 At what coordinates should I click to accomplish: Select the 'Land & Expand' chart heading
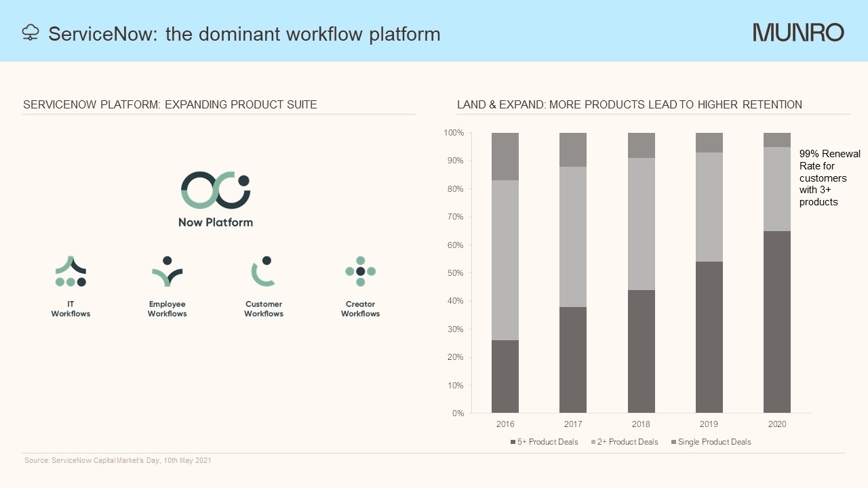pos(629,104)
